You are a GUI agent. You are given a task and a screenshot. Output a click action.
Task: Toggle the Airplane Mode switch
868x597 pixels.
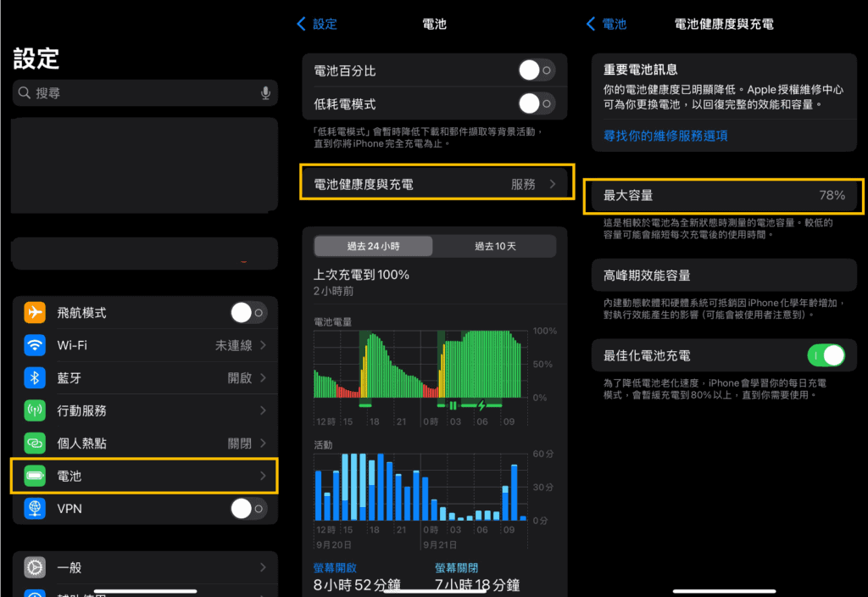[x=248, y=313]
